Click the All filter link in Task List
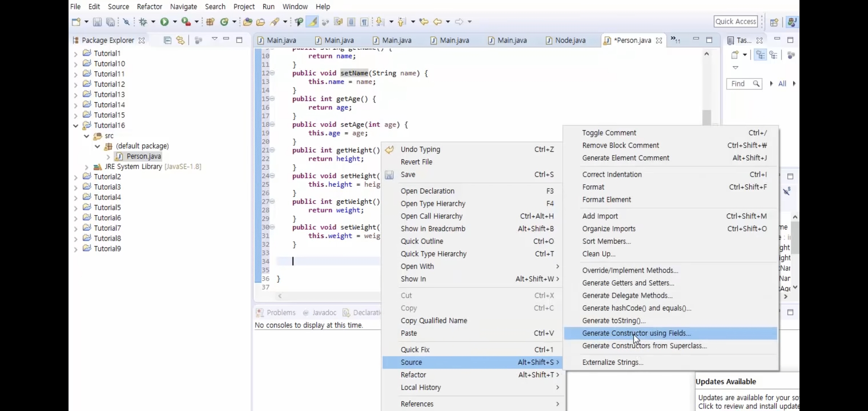Screen dimensions: 868x411 click(782, 84)
